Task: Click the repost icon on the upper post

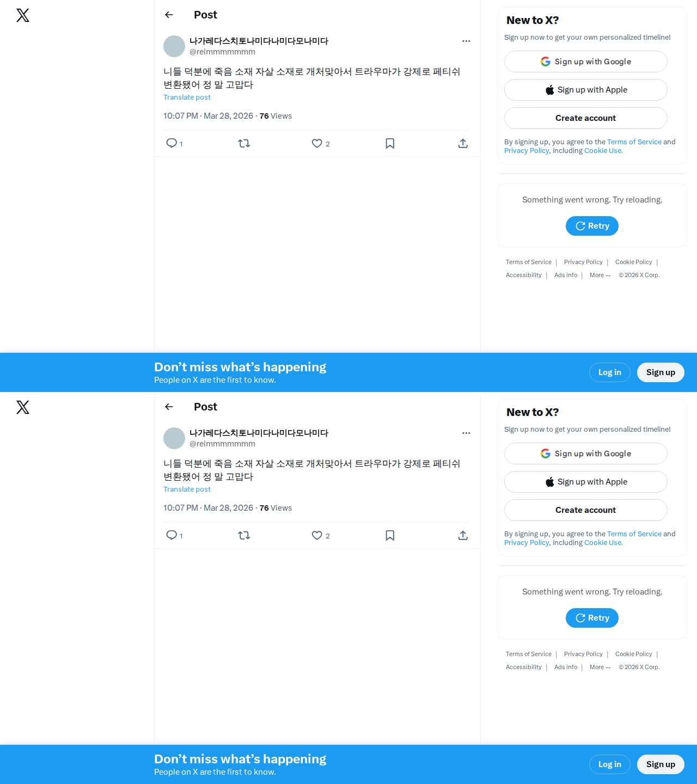Action: tap(244, 143)
